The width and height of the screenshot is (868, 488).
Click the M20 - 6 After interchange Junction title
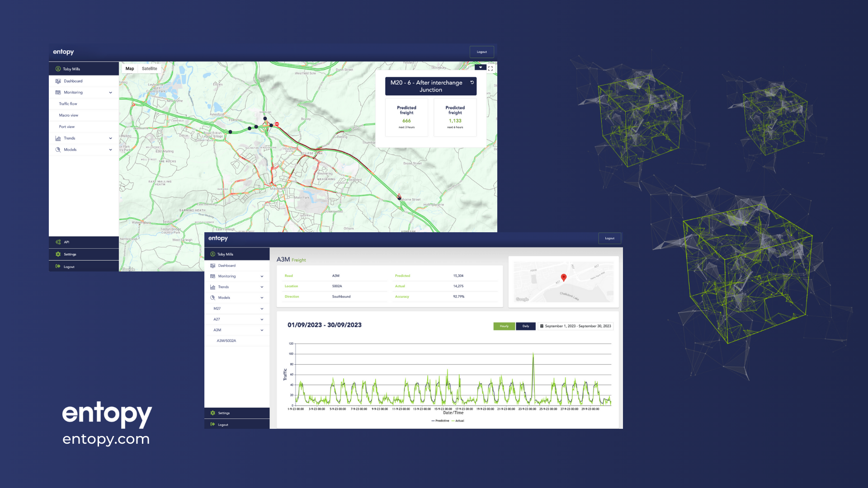point(426,86)
